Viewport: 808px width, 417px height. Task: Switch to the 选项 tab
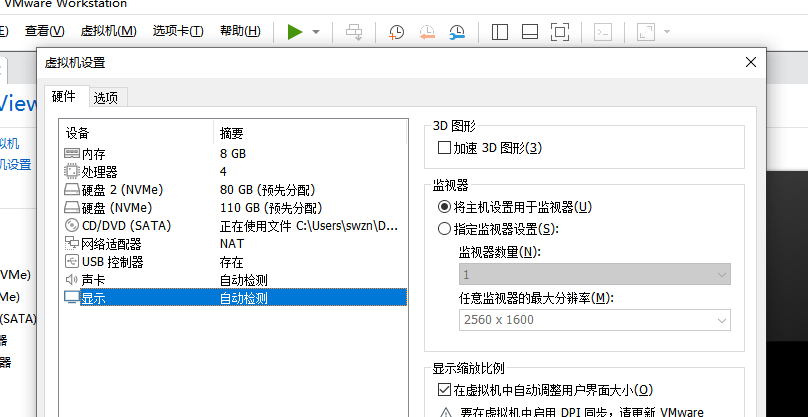pyautogui.click(x=106, y=97)
